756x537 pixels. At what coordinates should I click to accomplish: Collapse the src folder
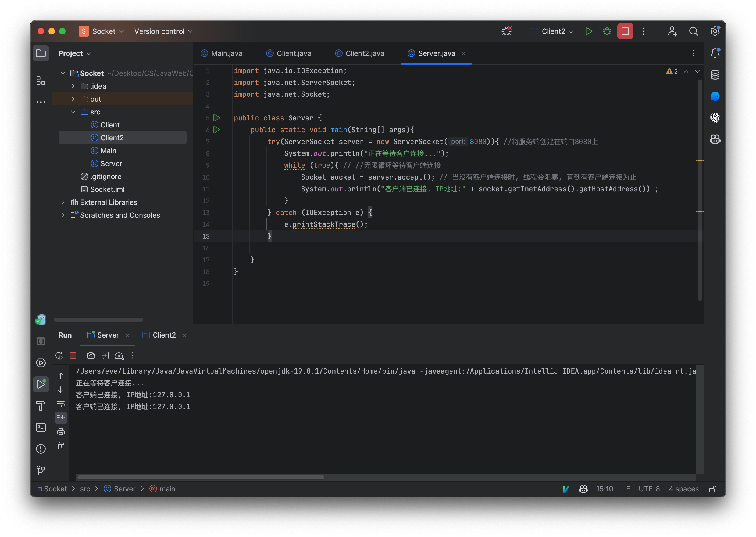pyautogui.click(x=73, y=112)
